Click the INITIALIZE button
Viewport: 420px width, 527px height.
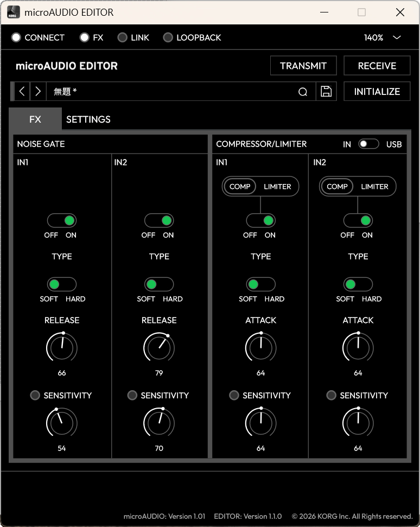(377, 91)
